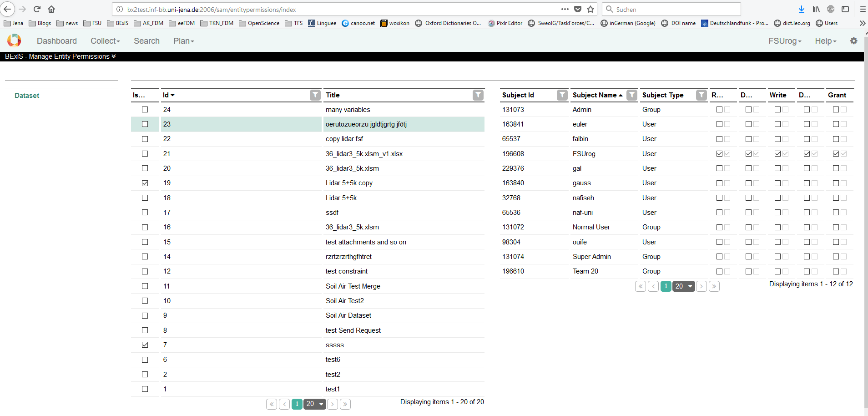Go to last page of dataset grid
The image size is (868, 416).
click(x=345, y=404)
